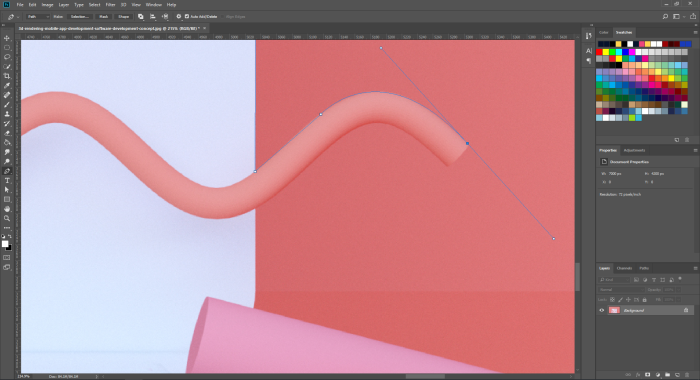Swap foreground and background colors
This screenshot has width=700, height=380.
[x=10, y=237]
